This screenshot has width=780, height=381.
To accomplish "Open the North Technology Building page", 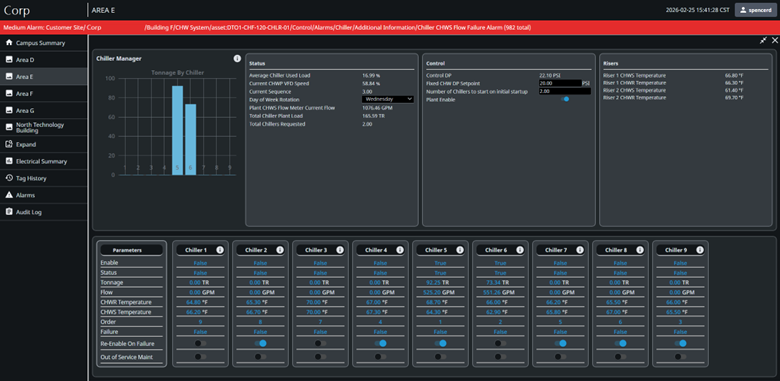I will [x=43, y=127].
